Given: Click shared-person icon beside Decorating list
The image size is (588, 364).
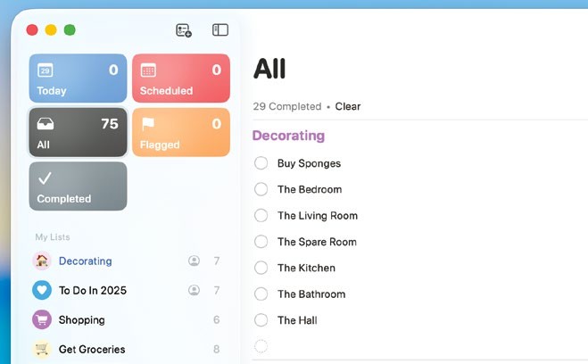Looking at the screenshot, I should click(194, 261).
